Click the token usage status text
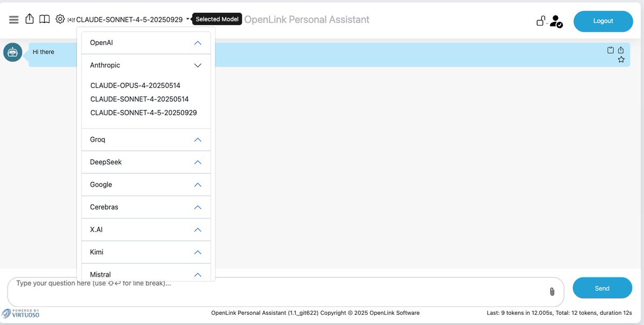 coord(559,313)
